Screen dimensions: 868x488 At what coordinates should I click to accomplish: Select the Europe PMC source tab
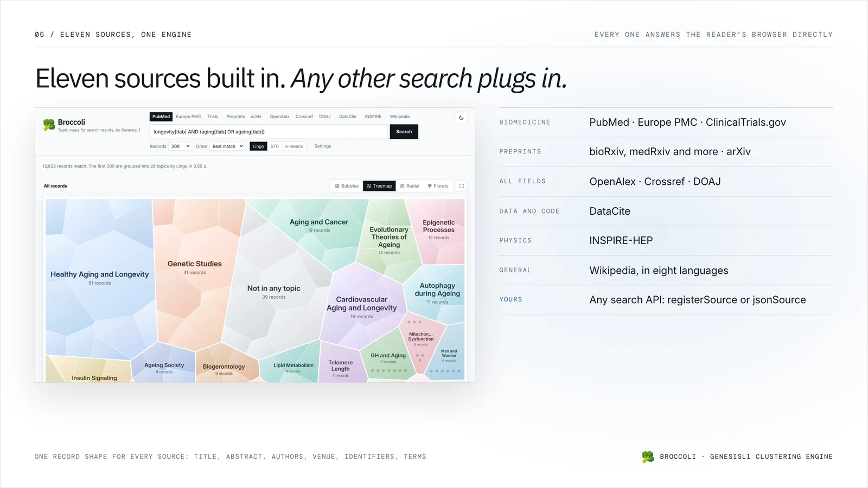[x=188, y=117]
